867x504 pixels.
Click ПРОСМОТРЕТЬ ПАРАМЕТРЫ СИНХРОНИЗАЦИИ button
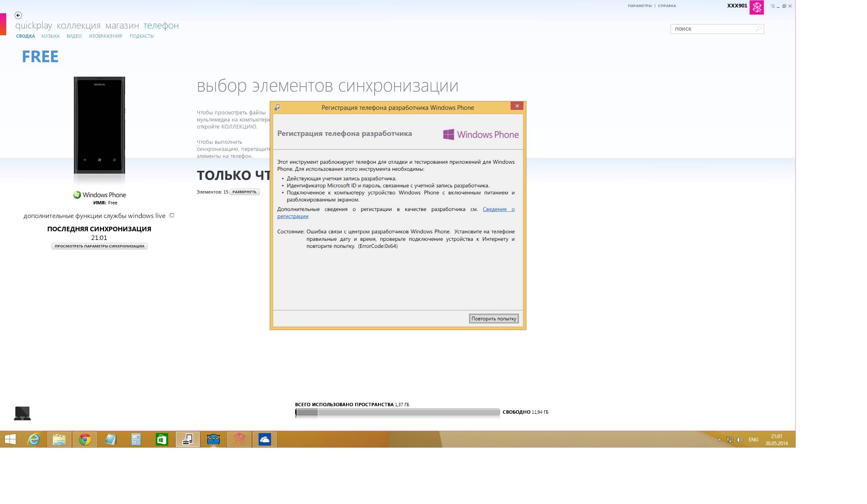click(x=99, y=246)
